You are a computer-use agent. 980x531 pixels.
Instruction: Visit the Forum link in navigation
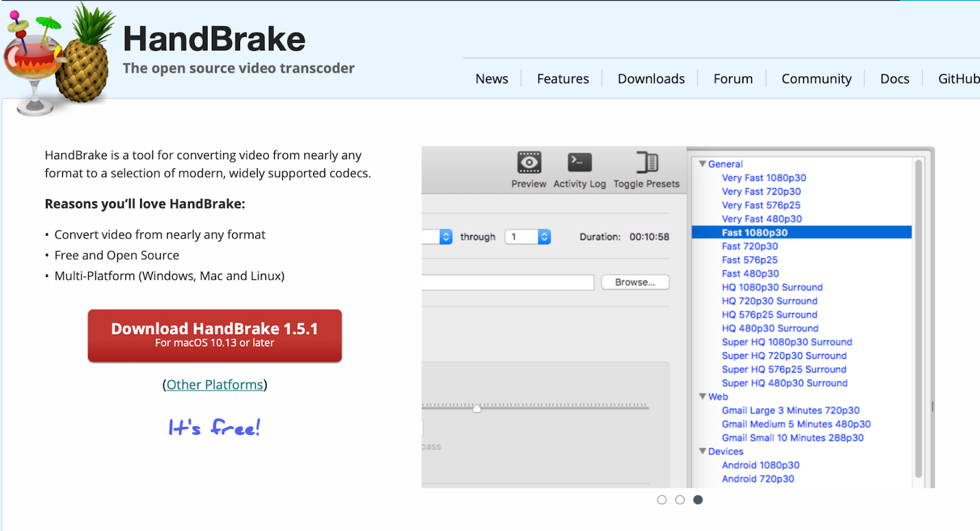click(733, 79)
